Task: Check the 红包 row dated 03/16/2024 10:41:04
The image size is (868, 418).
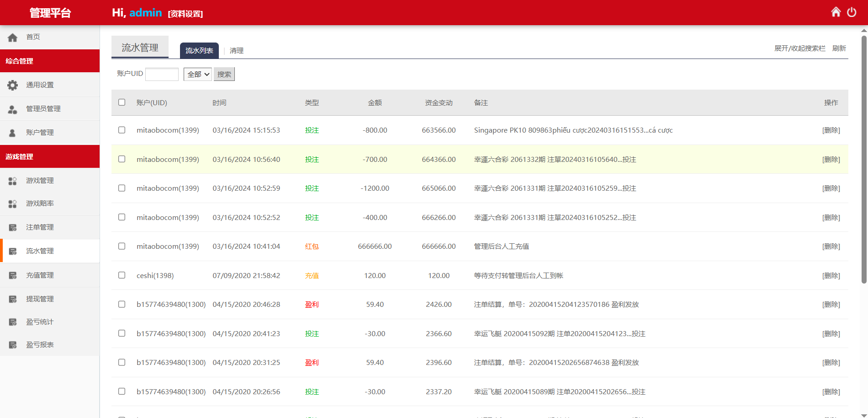Action: [x=122, y=246]
